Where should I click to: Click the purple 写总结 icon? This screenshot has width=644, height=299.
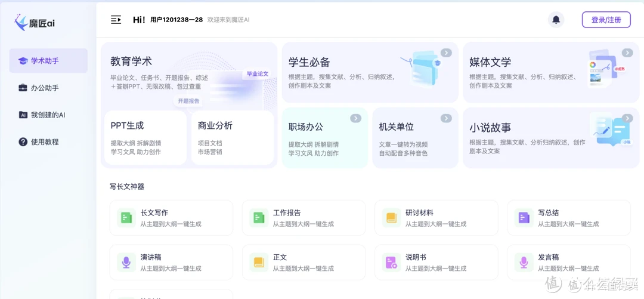[x=524, y=218]
